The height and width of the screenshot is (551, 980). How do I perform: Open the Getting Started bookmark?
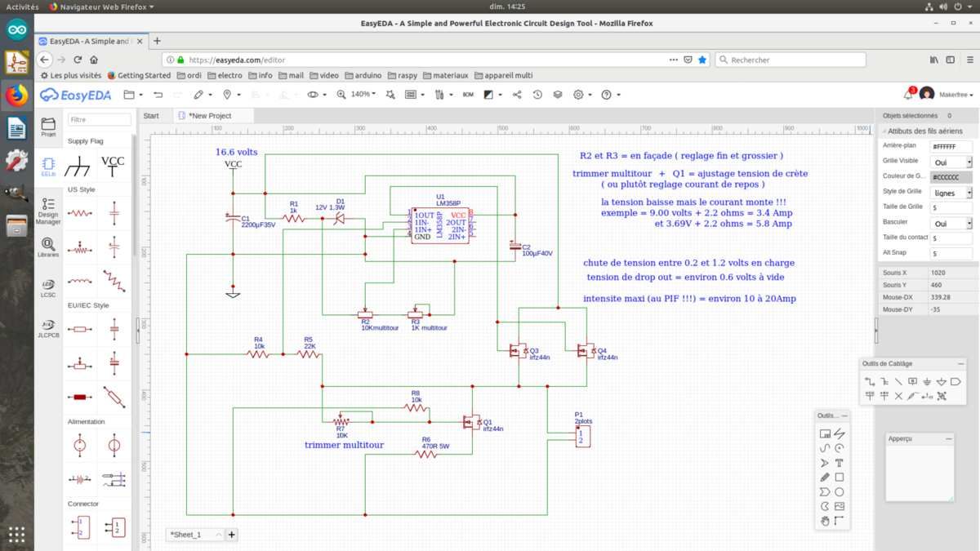point(139,75)
